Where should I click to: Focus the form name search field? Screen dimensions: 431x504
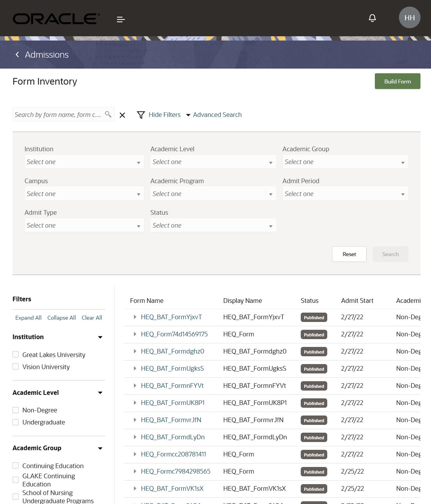click(58, 115)
